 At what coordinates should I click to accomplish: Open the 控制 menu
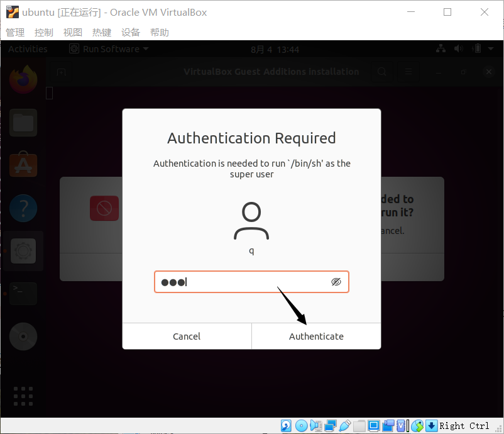[x=44, y=32]
